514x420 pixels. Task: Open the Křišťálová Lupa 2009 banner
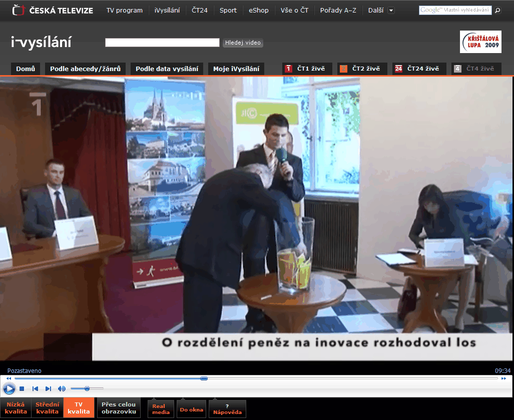coord(480,42)
